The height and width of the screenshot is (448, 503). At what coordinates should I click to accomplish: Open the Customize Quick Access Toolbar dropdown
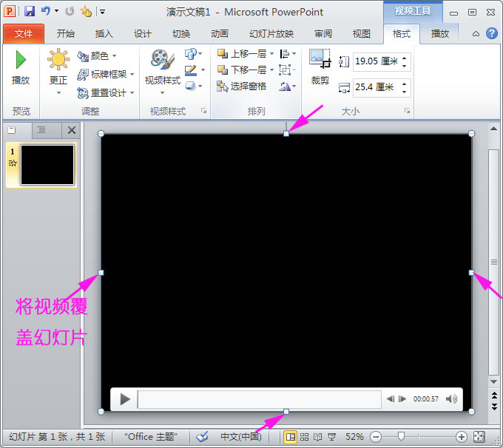point(102,12)
